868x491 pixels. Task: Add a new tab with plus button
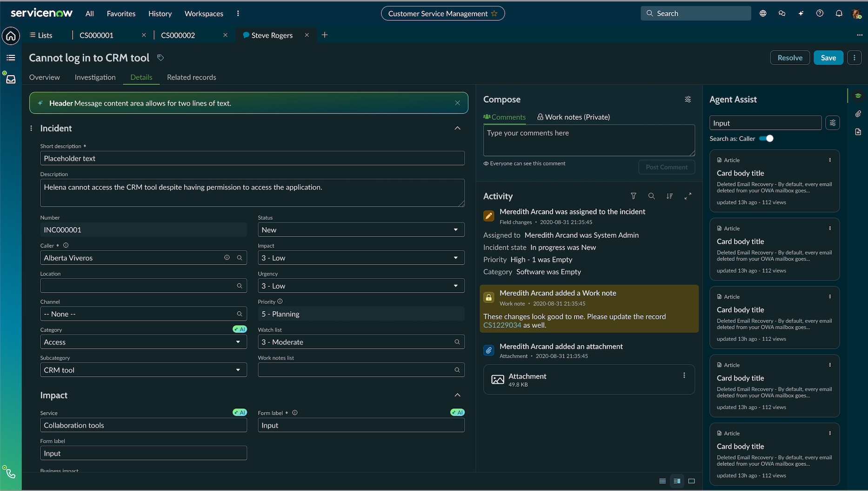325,35
